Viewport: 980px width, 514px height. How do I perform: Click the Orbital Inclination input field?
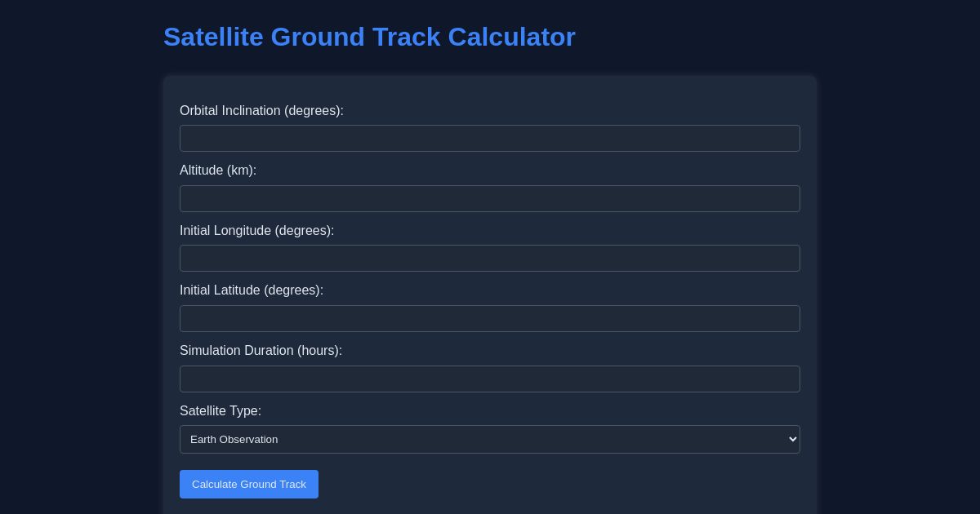click(x=490, y=138)
